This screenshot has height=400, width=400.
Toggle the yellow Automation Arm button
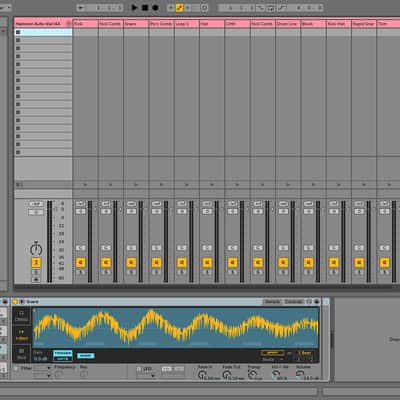coord(180,8)
